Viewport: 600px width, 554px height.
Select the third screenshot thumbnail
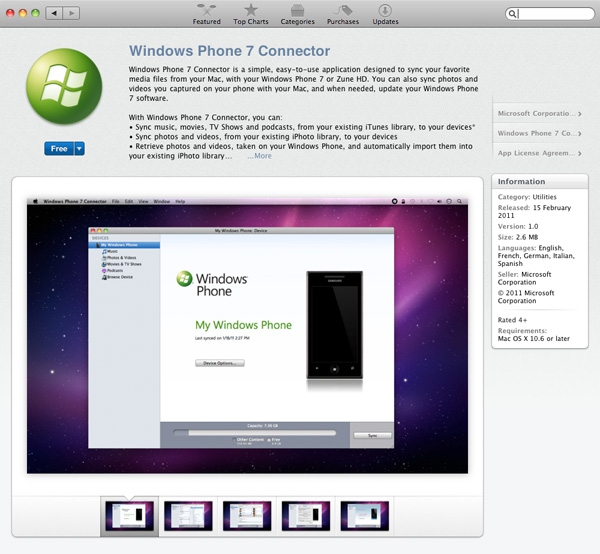point(247,516)
